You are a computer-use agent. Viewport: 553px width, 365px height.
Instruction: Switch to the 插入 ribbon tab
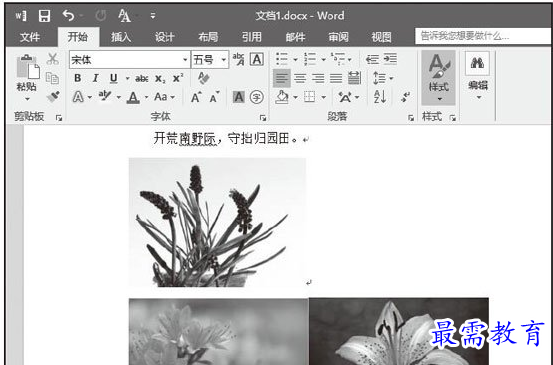(x=121, y=37)
